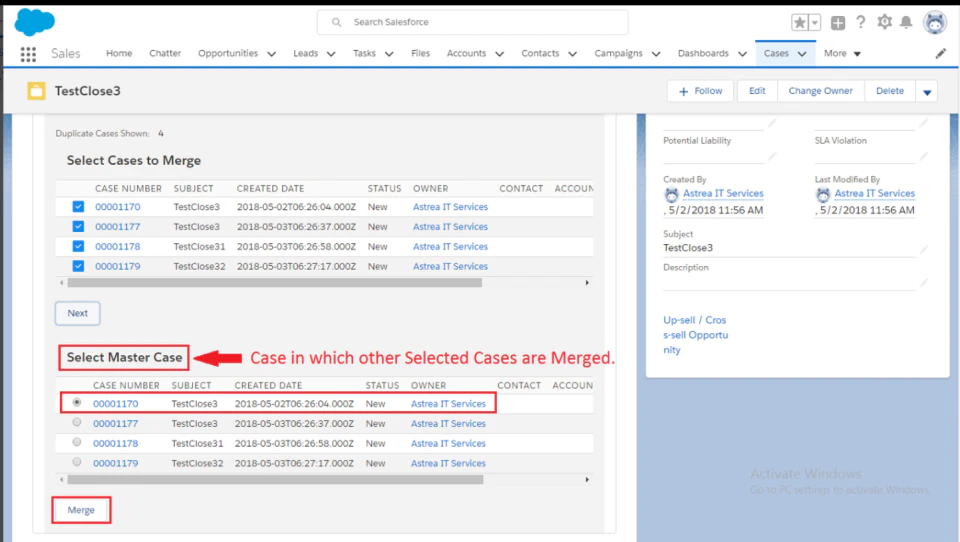The height and width of the screenshot is (542, 960).
Task: Open the Files tab
Action: tap(420, 53)
